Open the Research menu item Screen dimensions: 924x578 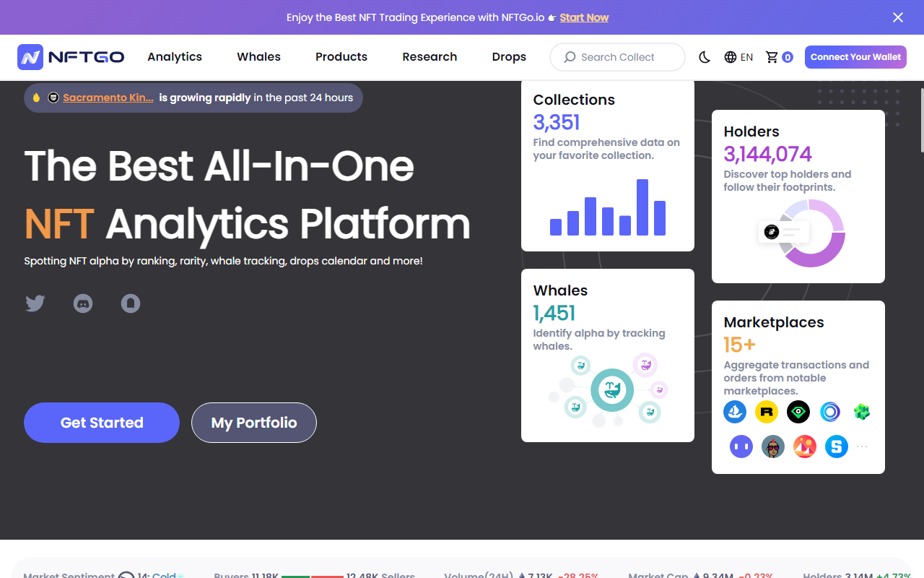click(430, 56)
